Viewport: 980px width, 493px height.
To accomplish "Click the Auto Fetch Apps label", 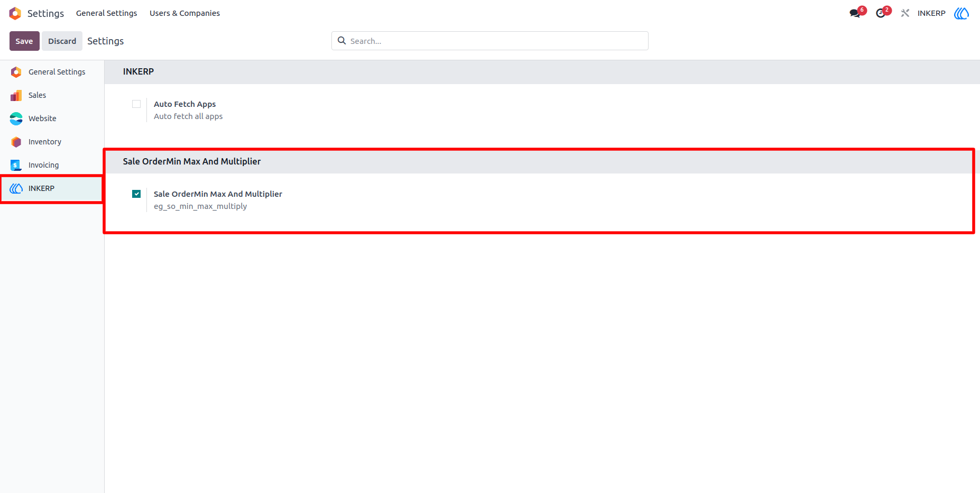I will [x=184, y=104].
